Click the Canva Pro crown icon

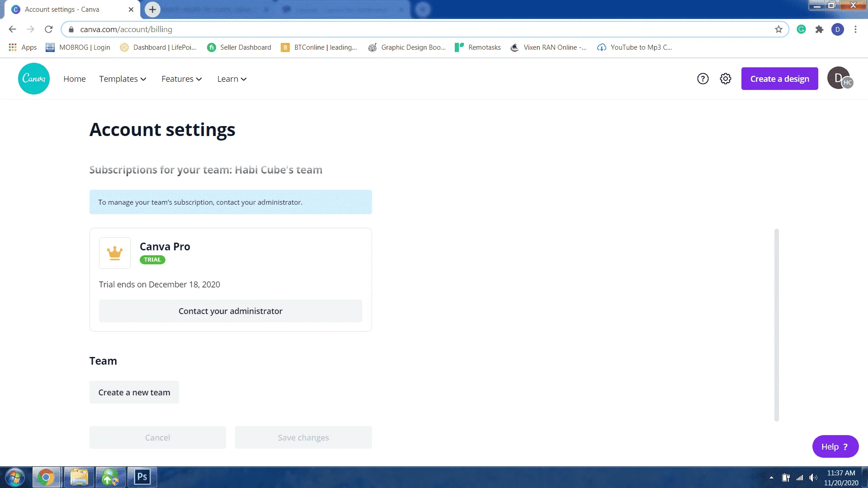coord(115,253)
